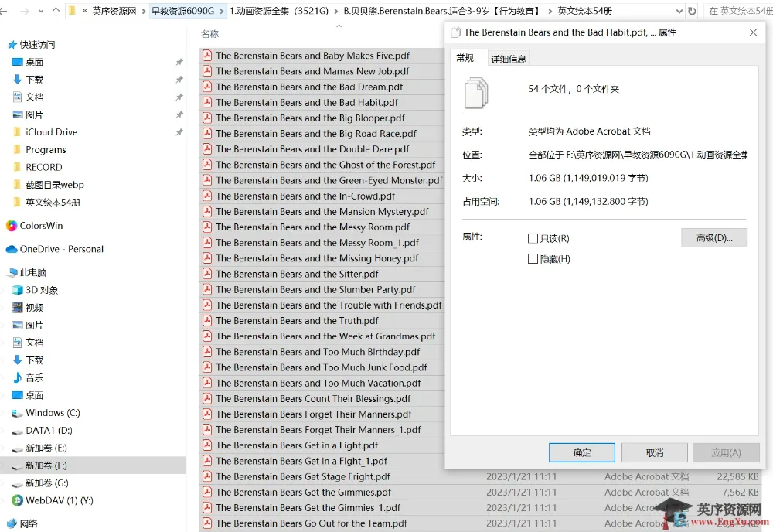773x532 pixels.
Task: Go up one folder level arrow
Action: click(x=56, y=11)
